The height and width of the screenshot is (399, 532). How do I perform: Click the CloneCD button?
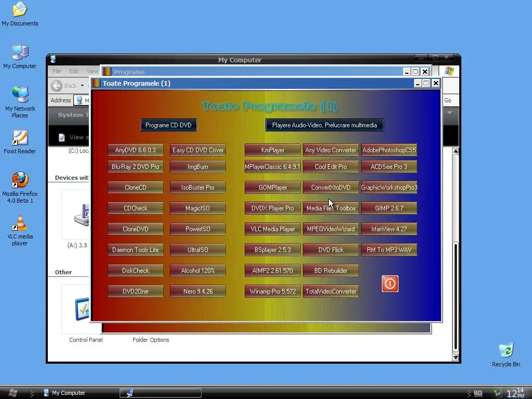[x=136, y=187]
